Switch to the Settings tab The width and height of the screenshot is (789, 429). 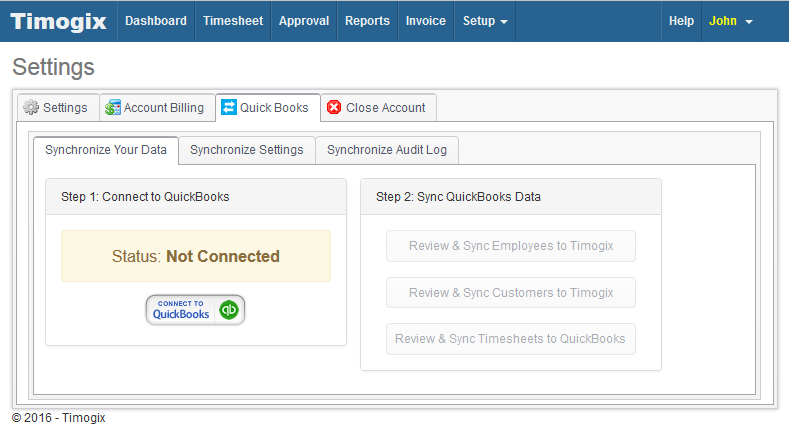point(58,108)
